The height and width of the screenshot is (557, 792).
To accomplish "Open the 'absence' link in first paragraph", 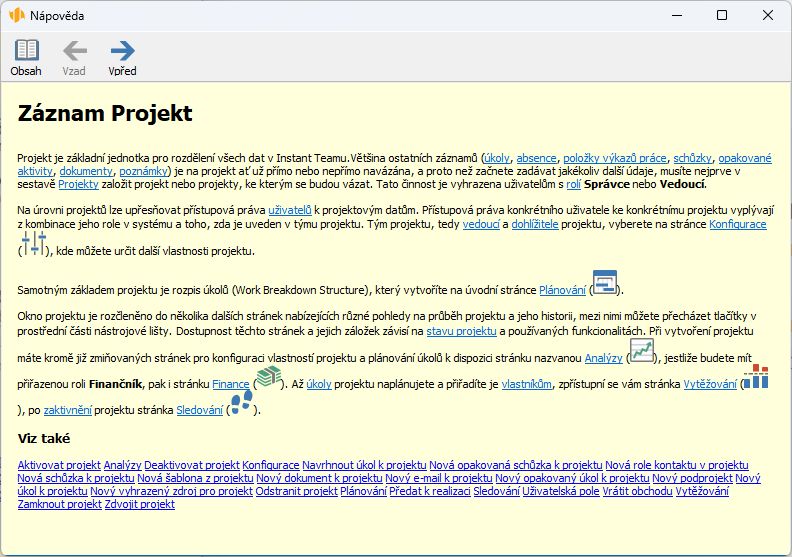I will pyautogui.click(x=538, y=158).
